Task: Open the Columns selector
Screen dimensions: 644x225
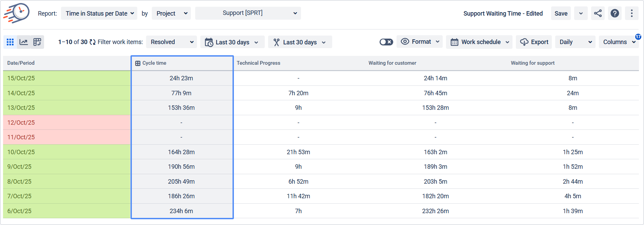Action: (619, 42)
